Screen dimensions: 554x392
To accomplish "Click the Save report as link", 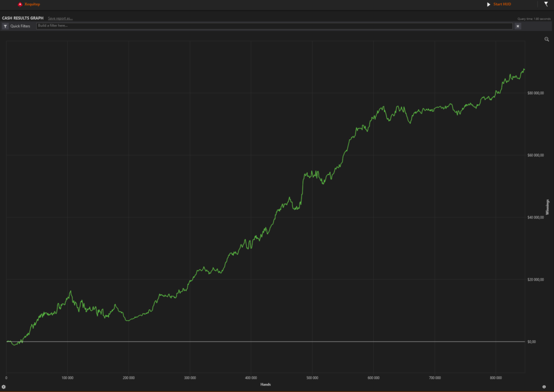I will [x=60, y=18].
